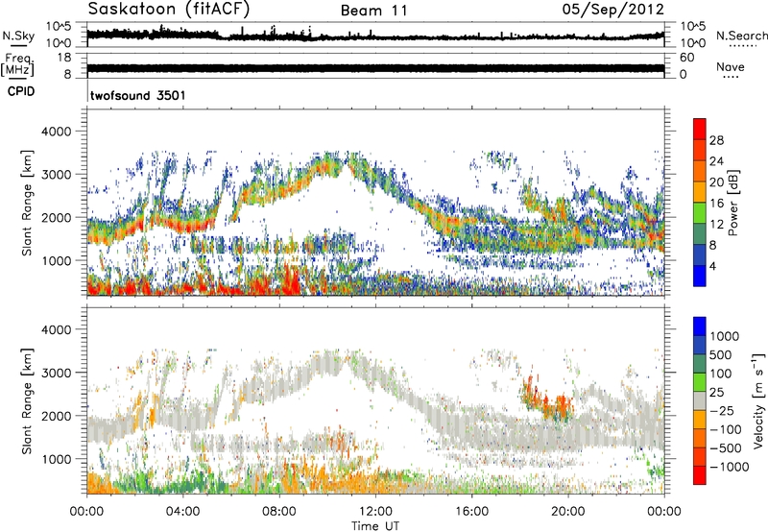The width and height of the screenshot is (768, 532).
Task: Click the date '05/Sep/2012'
Action: click(x=612, y=10)
